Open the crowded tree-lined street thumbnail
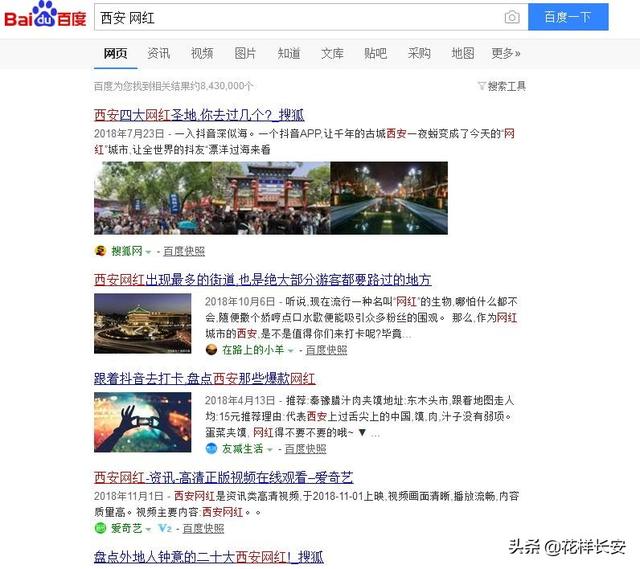 tap(153, 198)
